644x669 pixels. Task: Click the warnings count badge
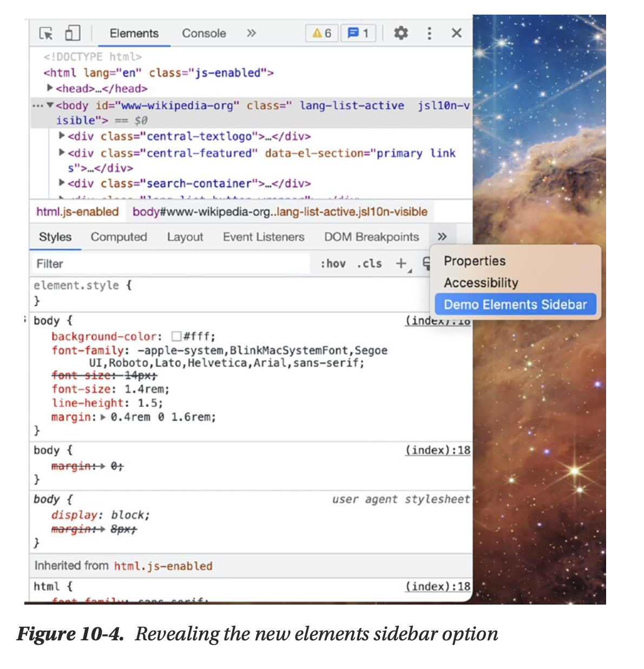pyautogui.click(x=322, y=34)
